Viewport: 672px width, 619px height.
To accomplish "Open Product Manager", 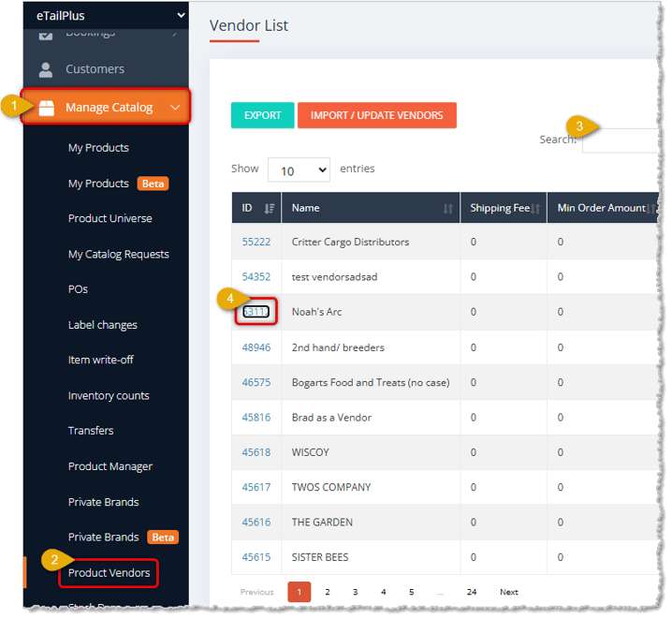I will pos(110,466).
